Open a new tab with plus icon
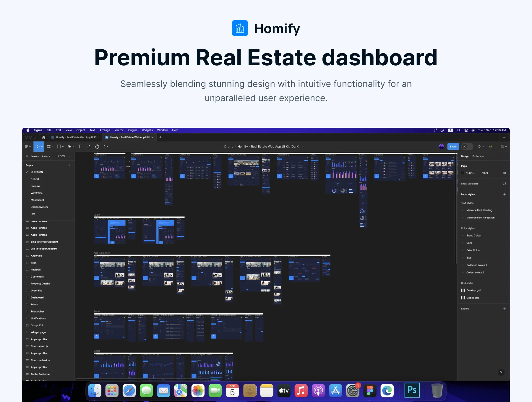 pyautogui.click(x=160, y=137)
